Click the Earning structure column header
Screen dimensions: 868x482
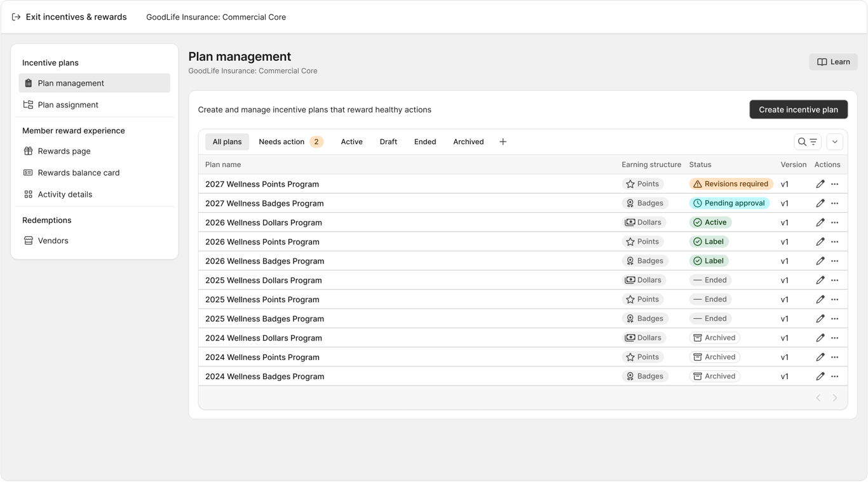point(651,164)
